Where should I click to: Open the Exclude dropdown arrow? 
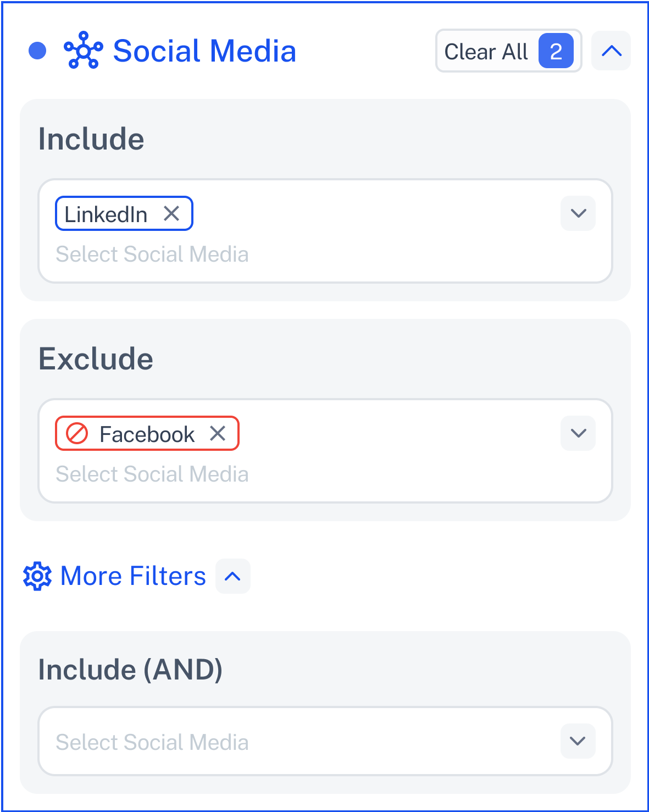[x=578, y=433]
